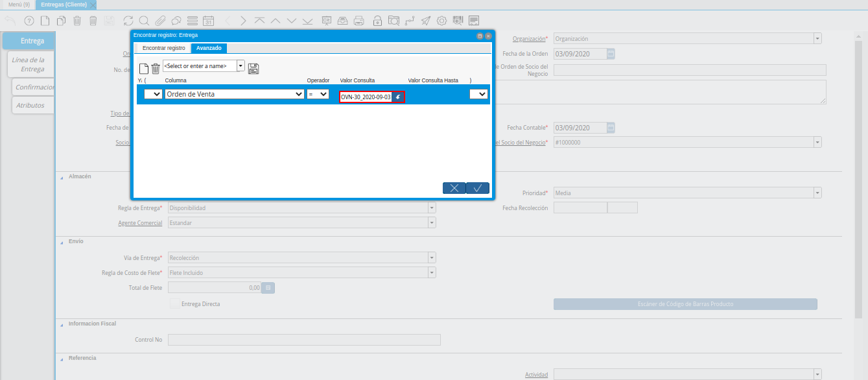Go to previous record arrow icon
The height and width of the screenshot is (380, 868).
276,21
